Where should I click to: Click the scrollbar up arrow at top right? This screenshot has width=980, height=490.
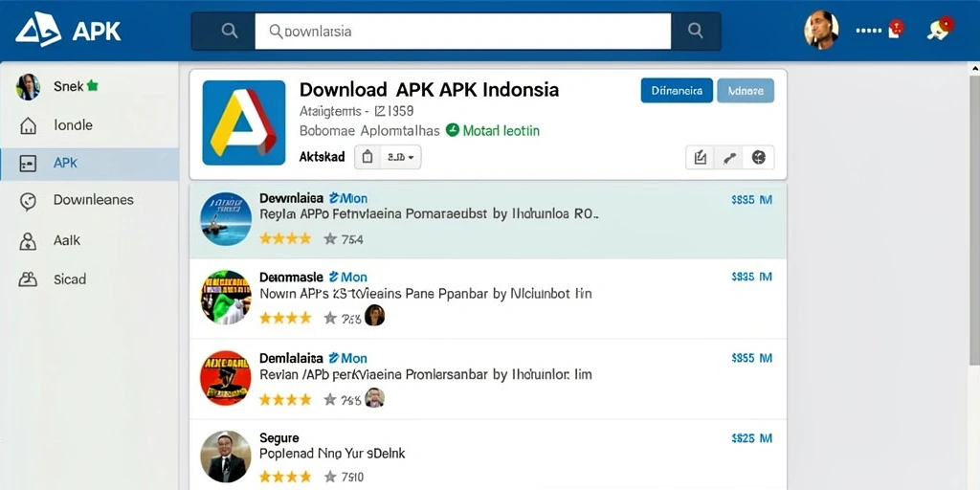975,67
